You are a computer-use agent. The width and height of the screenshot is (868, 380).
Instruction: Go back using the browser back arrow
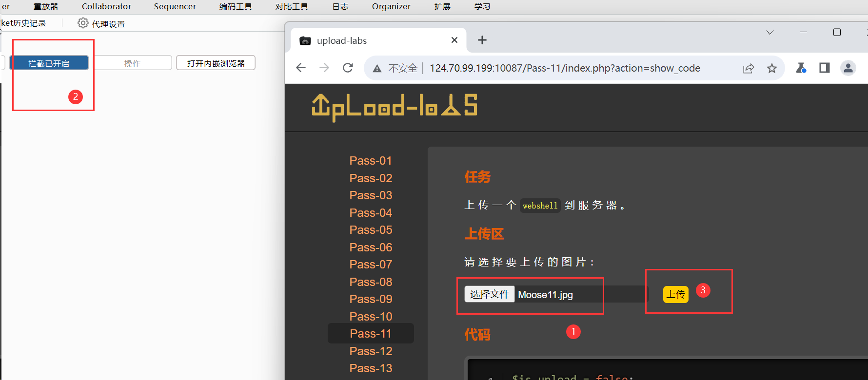[301, 68]
